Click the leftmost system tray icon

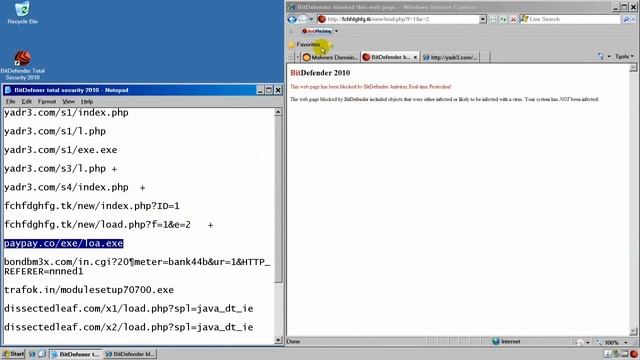[608, 354]
